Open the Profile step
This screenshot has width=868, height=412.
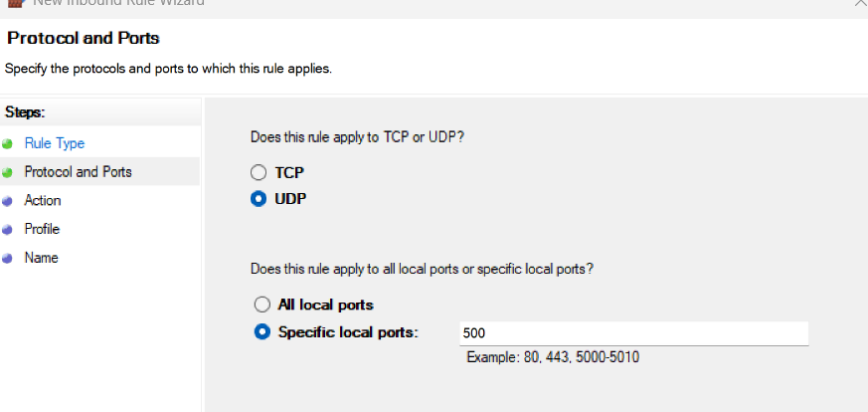(x=42, y=229)
